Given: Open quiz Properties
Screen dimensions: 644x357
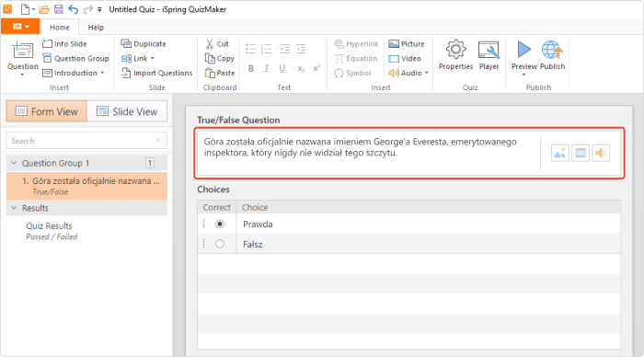Looking at the screenshot, I should click(455, 55).
